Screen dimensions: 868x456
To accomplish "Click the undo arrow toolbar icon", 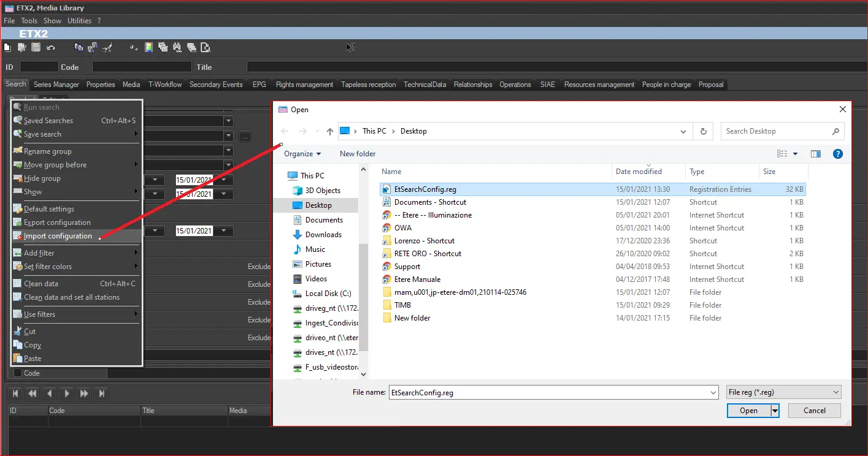I will [51, 47].
